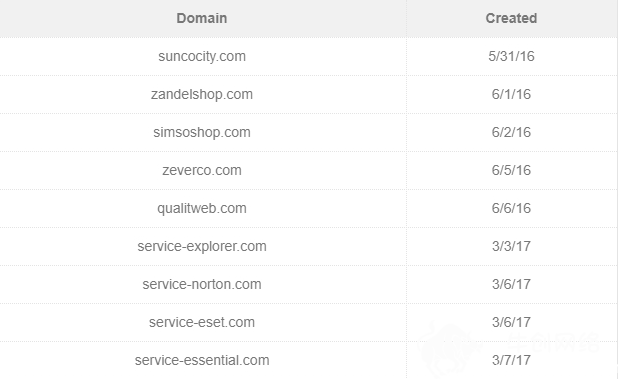Image resolution: width=619 pixels, height=379 pixels.
Task: Select the zandelshop.com domain entry
Action: tap(202, 94)
